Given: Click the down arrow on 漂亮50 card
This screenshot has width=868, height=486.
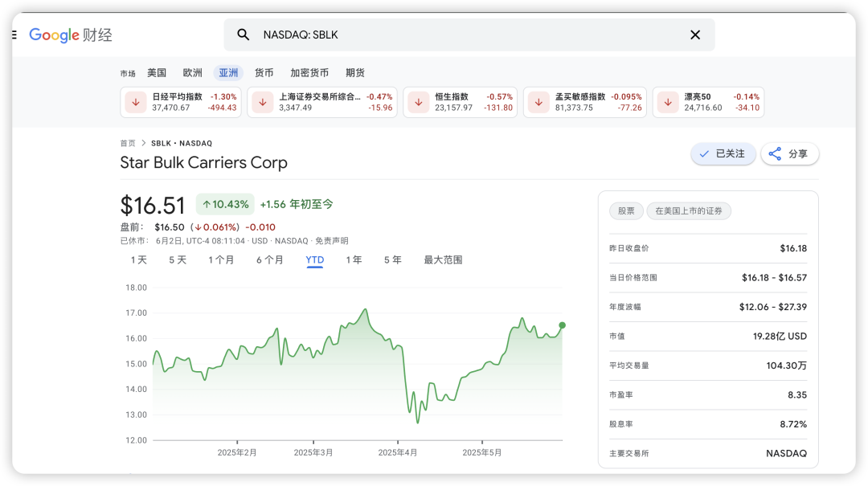Looking at the screenshot, I should tap(668, 102).
